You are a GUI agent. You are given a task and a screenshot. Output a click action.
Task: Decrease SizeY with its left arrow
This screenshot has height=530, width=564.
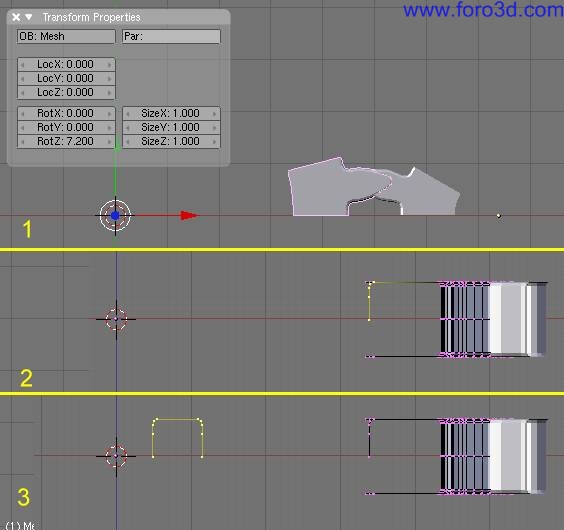[x=128, y=127]
